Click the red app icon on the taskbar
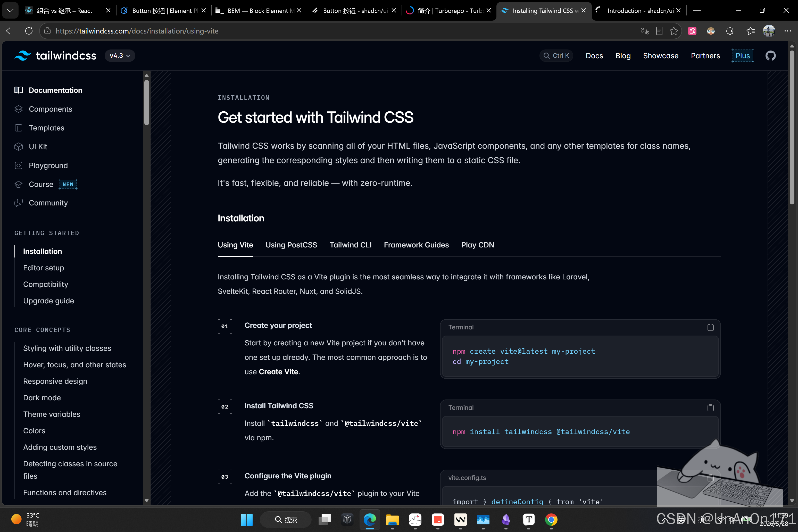Image resolution: width=798 pixels, height=532 pixels. [438, 519]
